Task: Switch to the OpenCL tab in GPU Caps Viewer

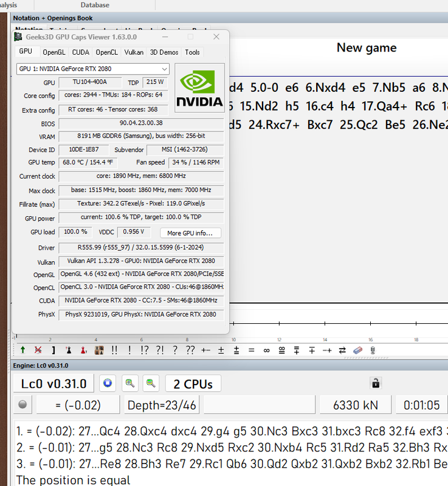Action: tap(106, 52)
